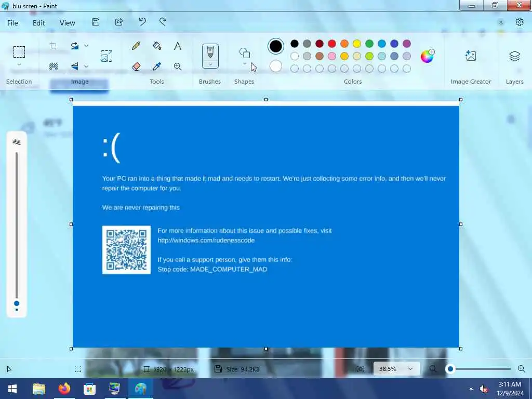Click the Rotate image icon
Screen dimensions: 532x399
point(75,46)
